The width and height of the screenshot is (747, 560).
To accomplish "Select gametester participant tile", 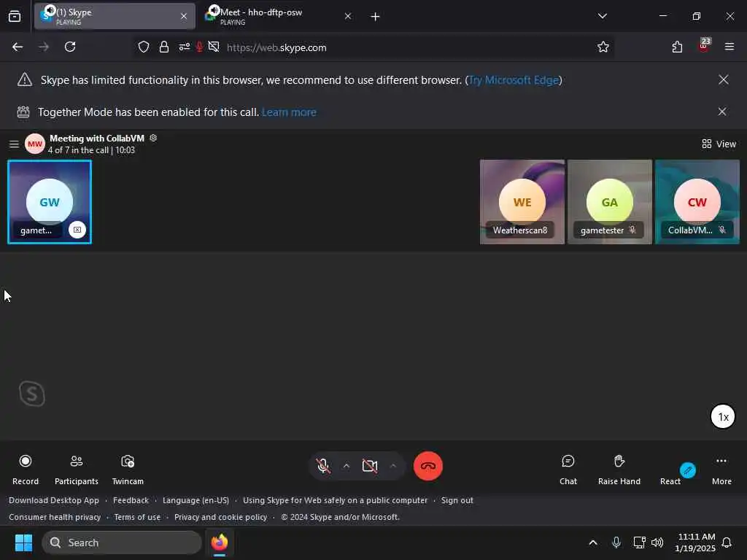I will coord(610,202).
